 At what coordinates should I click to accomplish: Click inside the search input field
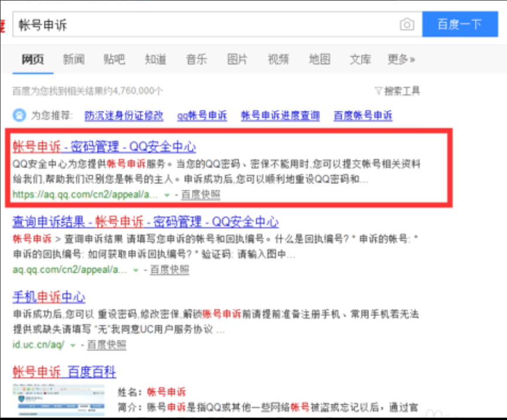pyautogui.click(x=175, y=24)
